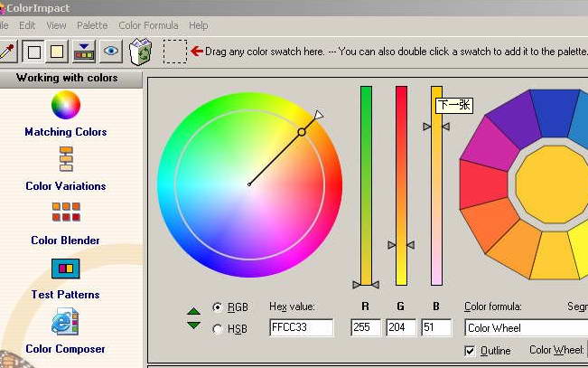Viewport: 588px width, 368px height.
Task: Select the orange segment of the color wheel
Action: [x=515, y=250]
